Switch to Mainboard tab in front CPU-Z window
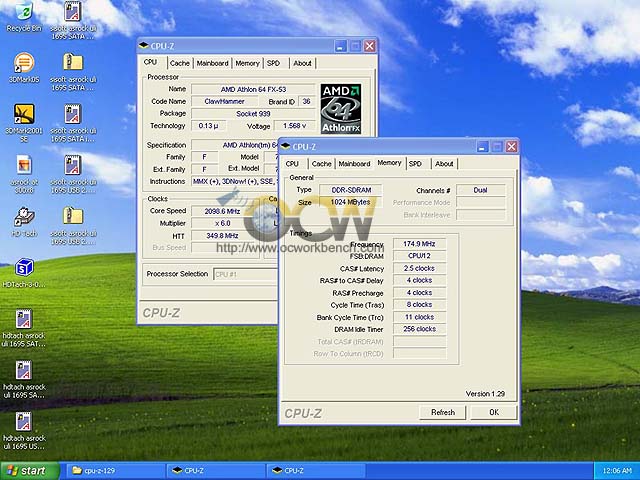The height and width of the screenshot is (480, 640). [x=354, y=164]
